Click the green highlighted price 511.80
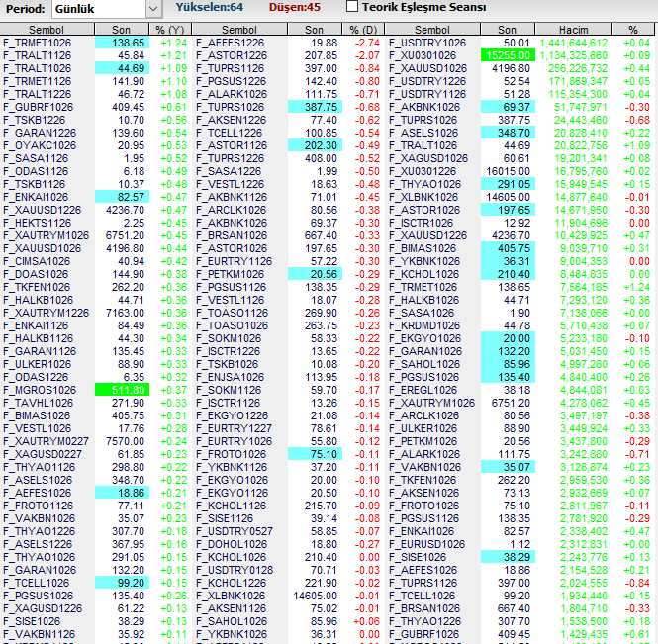Viewport: 658px width, 644px height. click(122, 390)
